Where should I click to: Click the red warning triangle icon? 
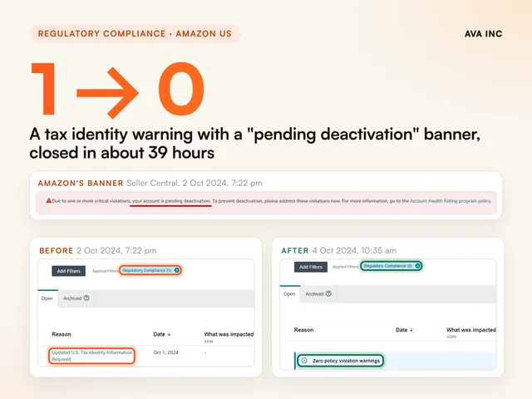(48, 200)
